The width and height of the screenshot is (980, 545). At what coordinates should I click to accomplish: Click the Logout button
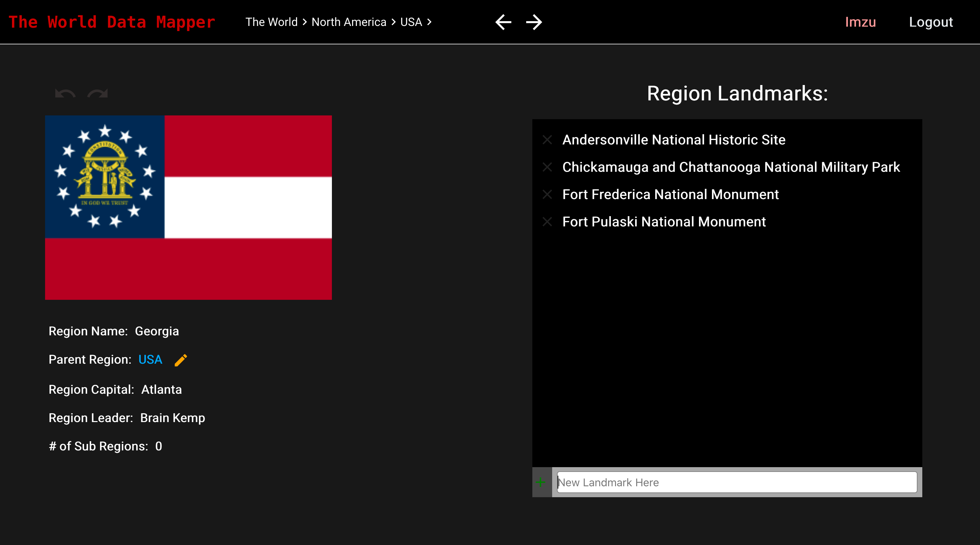click(930, 22)
